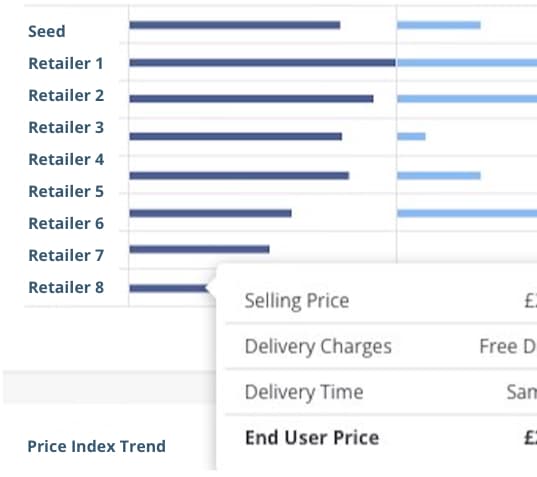Click the Retailer 6 label
537x477 pixels.
[x=66, y=223]
